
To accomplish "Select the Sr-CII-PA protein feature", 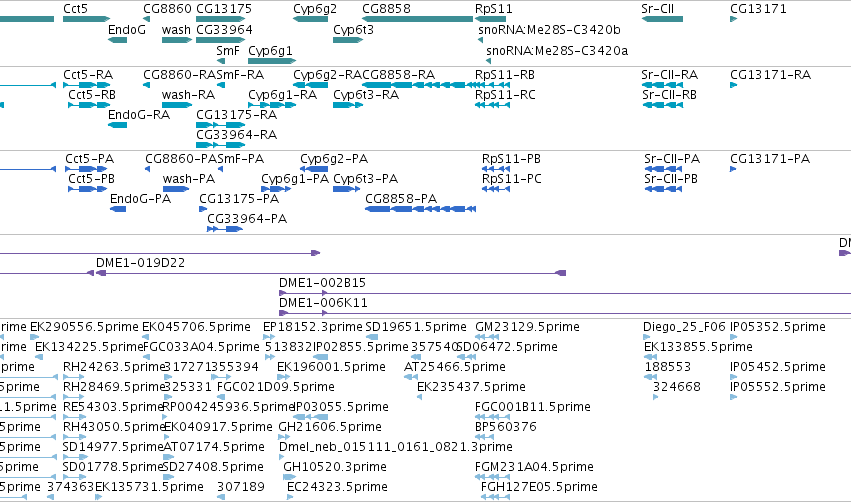I will click(x=663, y=169).
